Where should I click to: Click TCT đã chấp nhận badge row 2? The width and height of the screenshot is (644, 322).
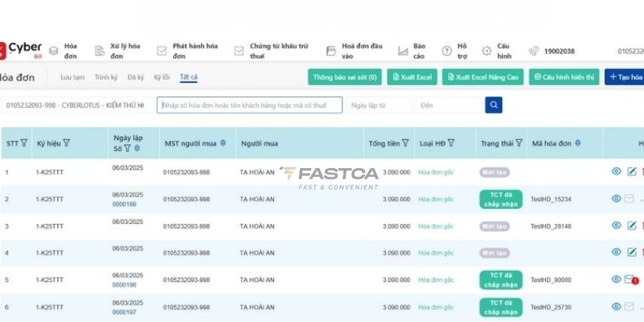point(501,199)
